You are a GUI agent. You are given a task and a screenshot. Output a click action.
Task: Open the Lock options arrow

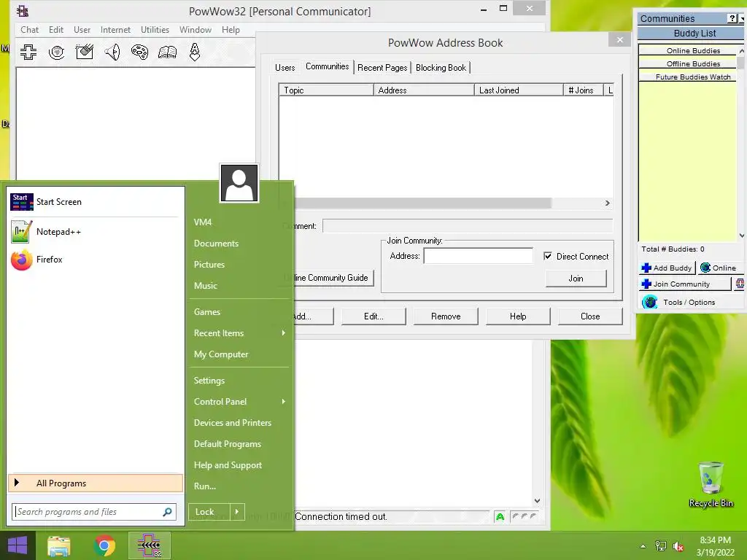237,512
